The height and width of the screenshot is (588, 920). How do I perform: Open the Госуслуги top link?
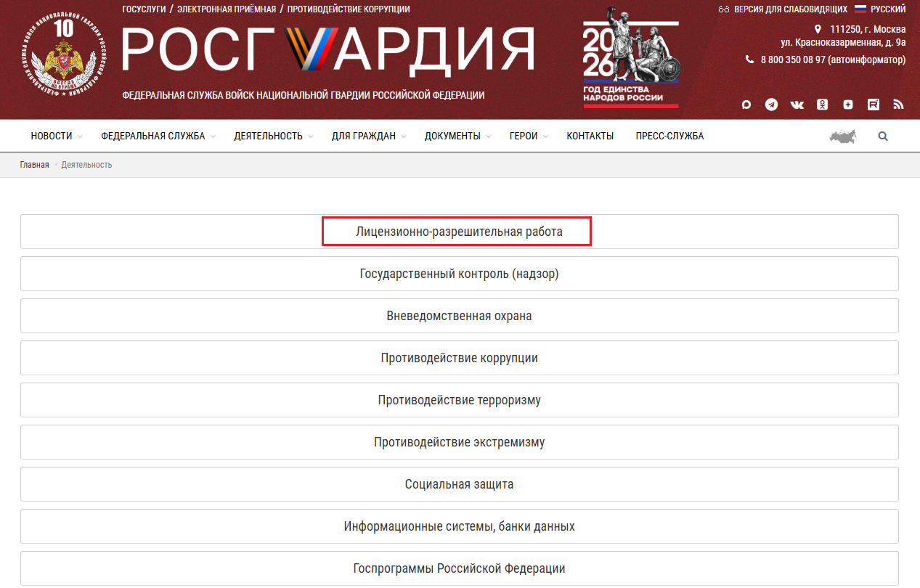pos(144,9)
